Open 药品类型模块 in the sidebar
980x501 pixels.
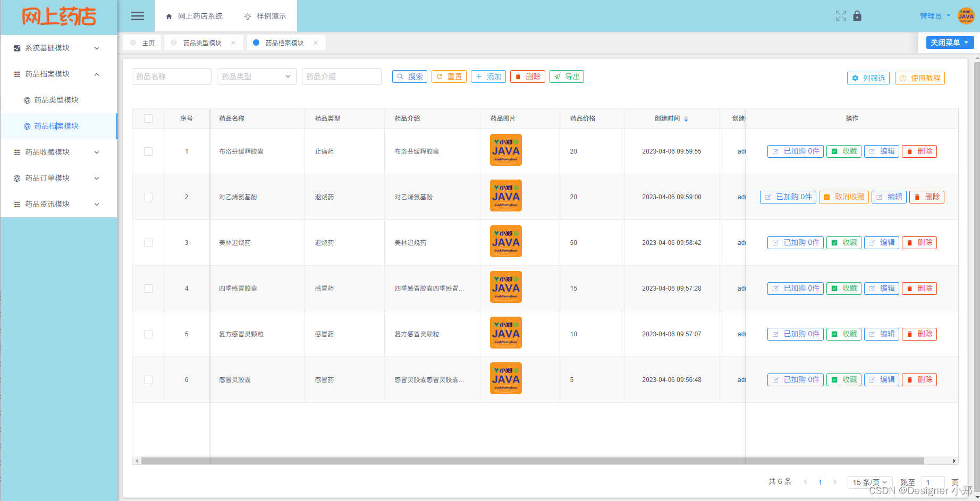[x=58, y=100]
